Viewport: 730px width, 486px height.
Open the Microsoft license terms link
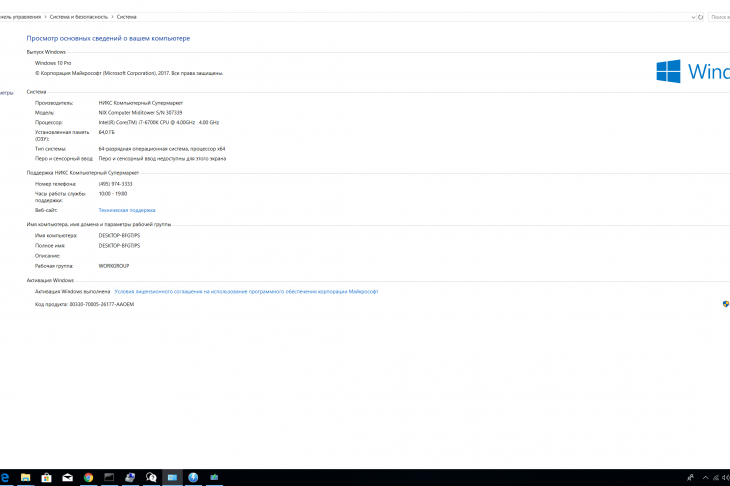[x=246, y=292]
